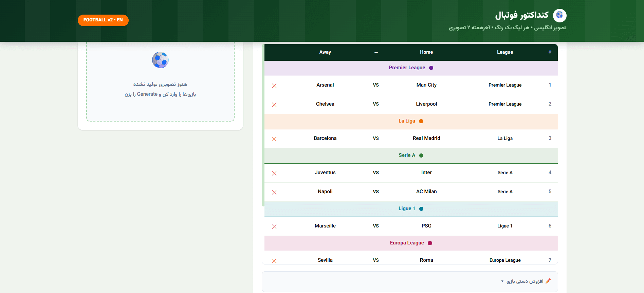Remove the Real Madrid vs Barcelona match

[x=274, y=139]
